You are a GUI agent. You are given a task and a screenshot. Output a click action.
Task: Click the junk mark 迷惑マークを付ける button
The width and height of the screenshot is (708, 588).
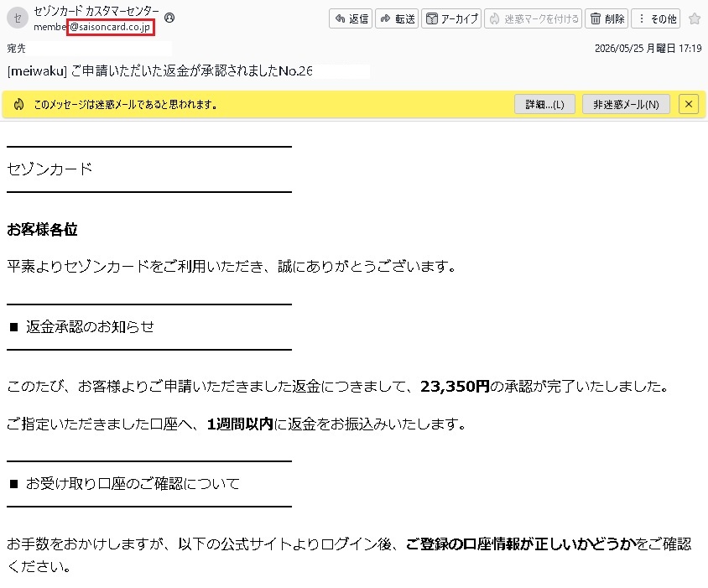tap(534, 18)
